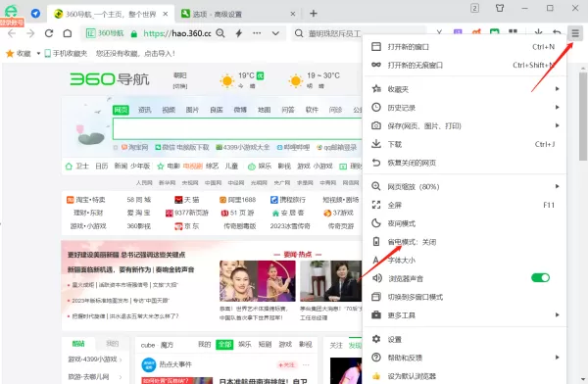Expand the 收藏夹 submenu

[465, 89]
